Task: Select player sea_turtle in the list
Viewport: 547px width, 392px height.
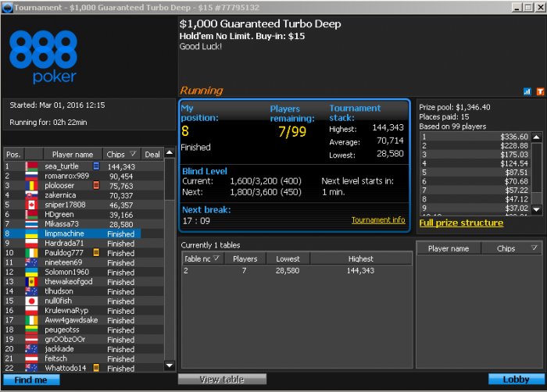Action: coord(84,166)
